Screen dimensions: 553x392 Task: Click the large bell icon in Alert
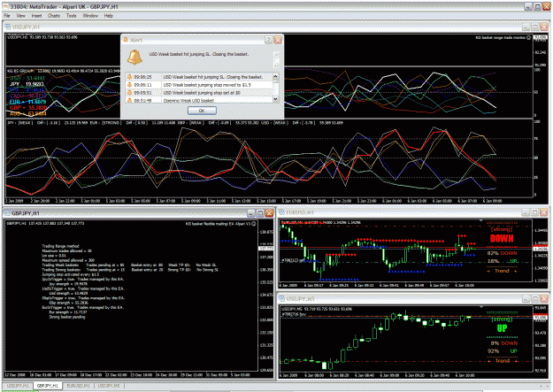(x=134, y=58)
